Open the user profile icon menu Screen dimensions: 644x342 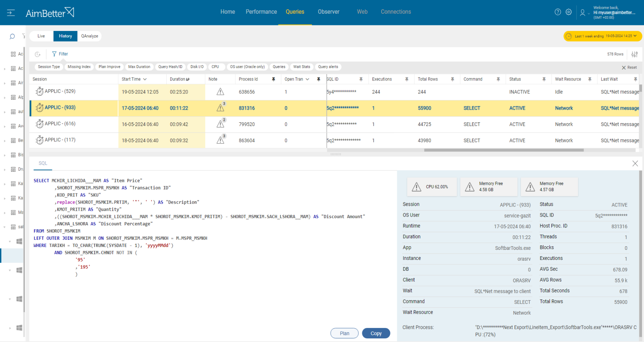point(582,13)
